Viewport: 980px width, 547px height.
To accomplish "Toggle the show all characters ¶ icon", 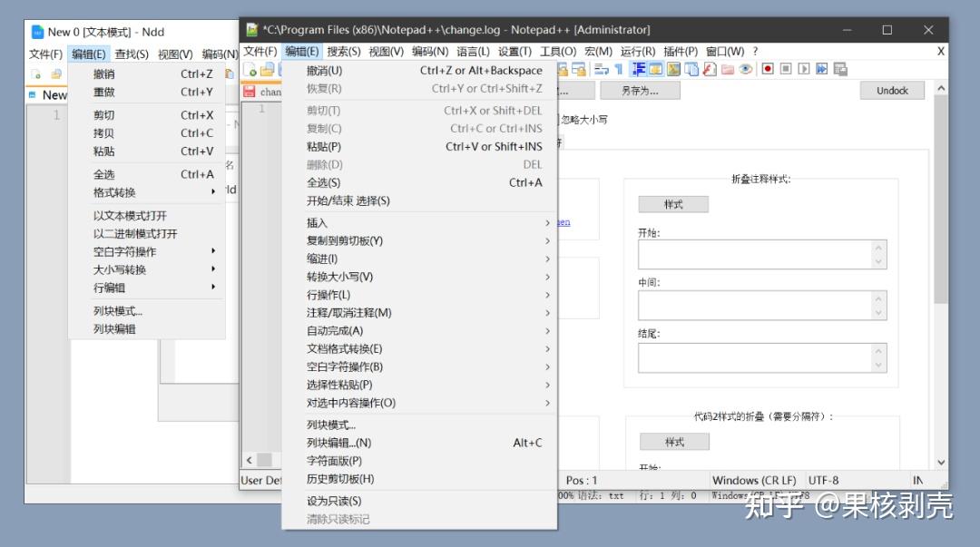I will point(620,68).
